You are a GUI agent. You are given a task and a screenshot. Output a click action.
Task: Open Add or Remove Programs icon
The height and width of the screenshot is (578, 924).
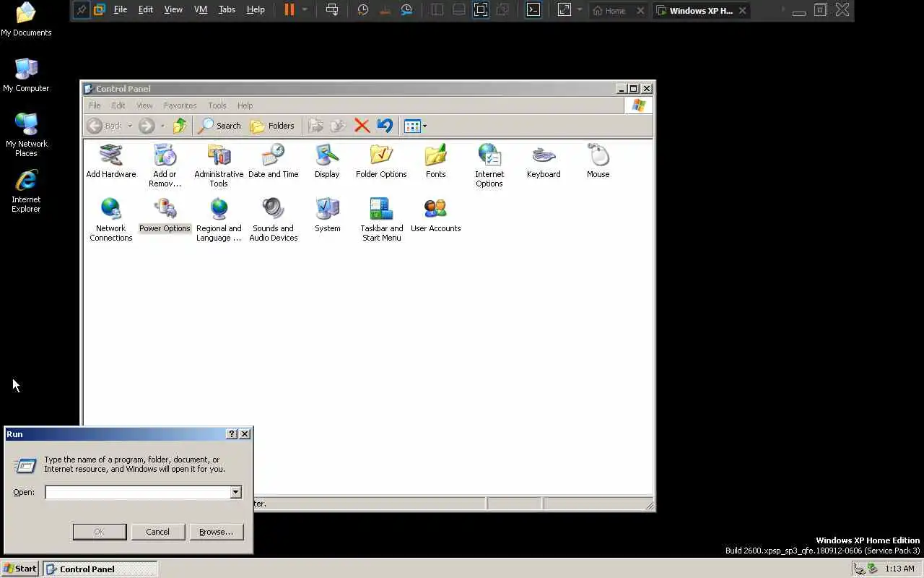click(165, 165)
